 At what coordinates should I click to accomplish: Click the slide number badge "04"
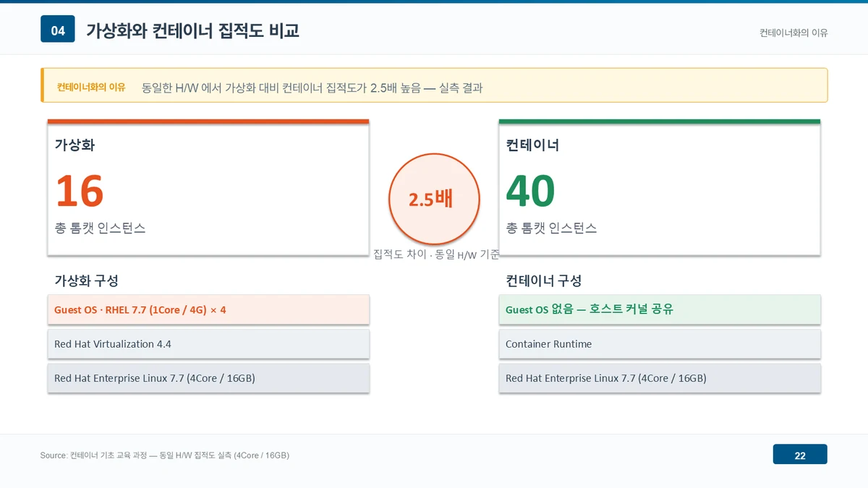click(58, 30)
